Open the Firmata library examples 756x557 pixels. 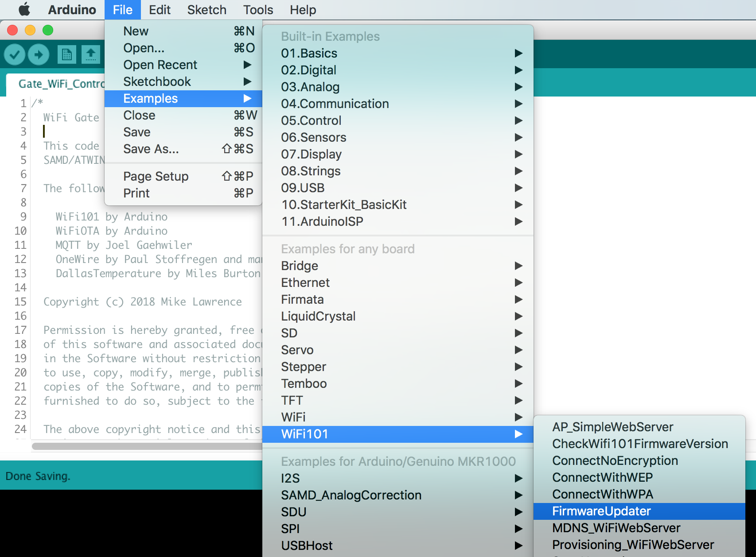[398, 299]
